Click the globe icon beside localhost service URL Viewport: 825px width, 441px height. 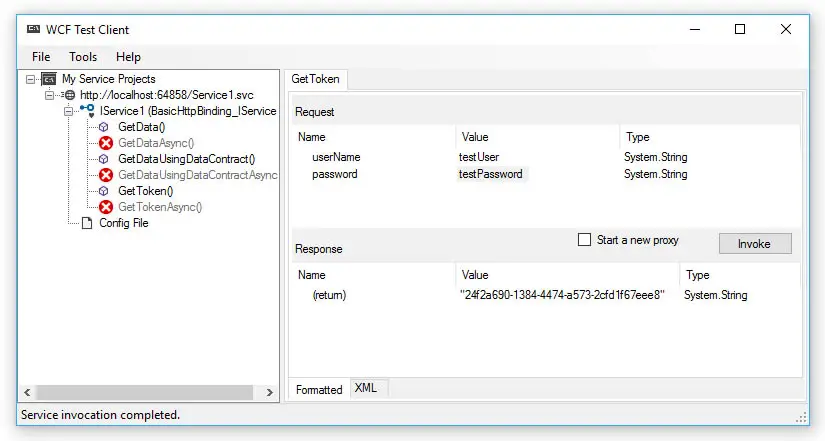(x=69, y=95)
